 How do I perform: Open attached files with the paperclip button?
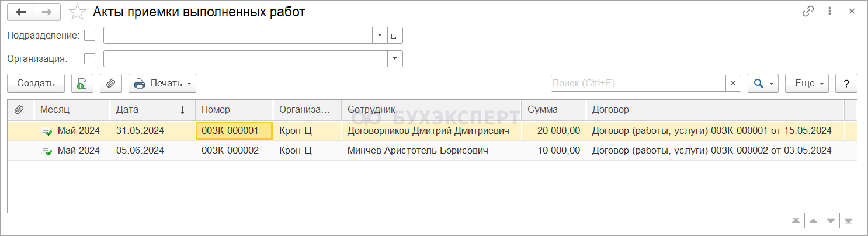click(x=111, y=84)
